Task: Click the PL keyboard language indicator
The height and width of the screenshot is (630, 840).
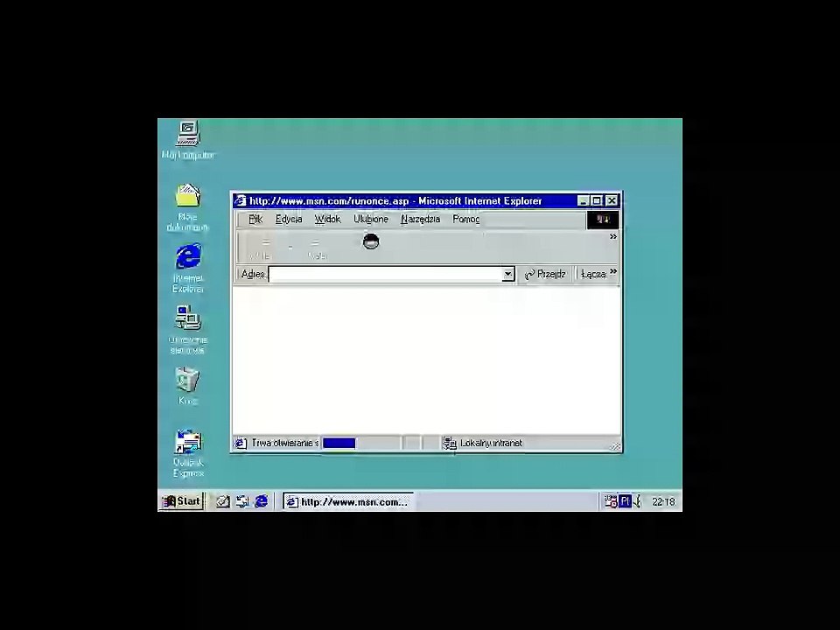Action: click(625, 501)
